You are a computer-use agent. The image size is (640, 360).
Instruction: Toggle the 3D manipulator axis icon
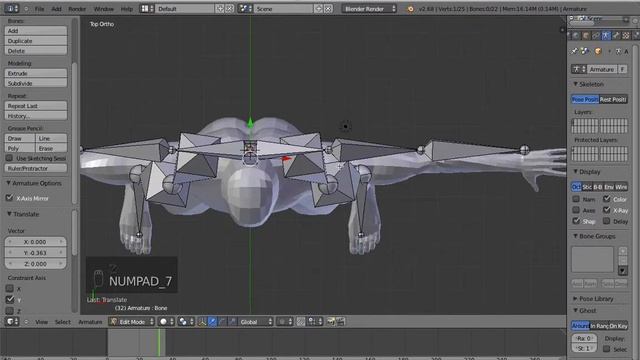point(202,322)
